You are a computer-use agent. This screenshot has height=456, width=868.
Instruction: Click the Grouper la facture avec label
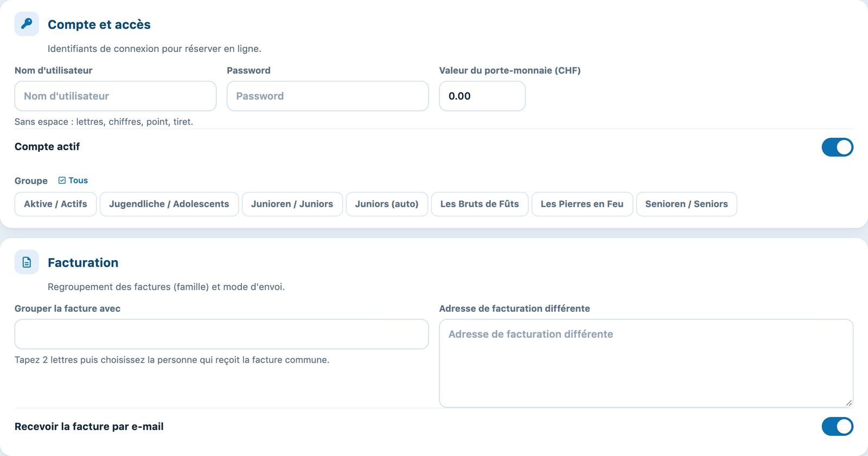(67, 309)
